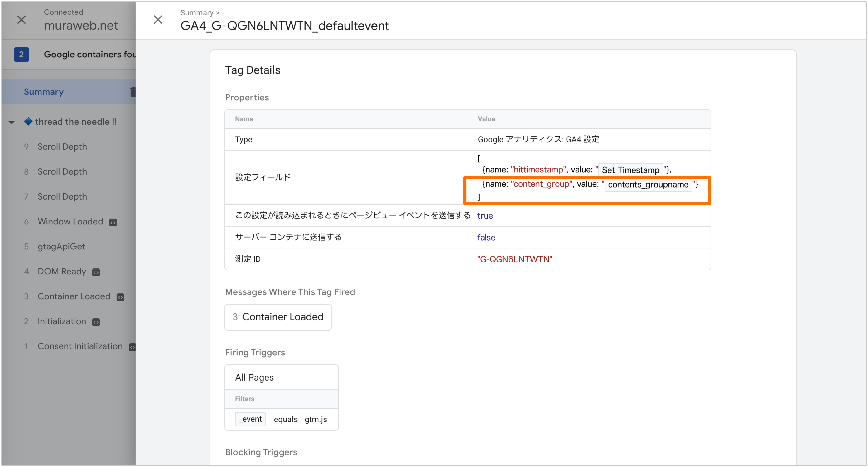Image resolution: width=868 pixels, height=467 pixels.
Task: Click the サーバー コンテナに送信する property name
Action: point(288,237)
